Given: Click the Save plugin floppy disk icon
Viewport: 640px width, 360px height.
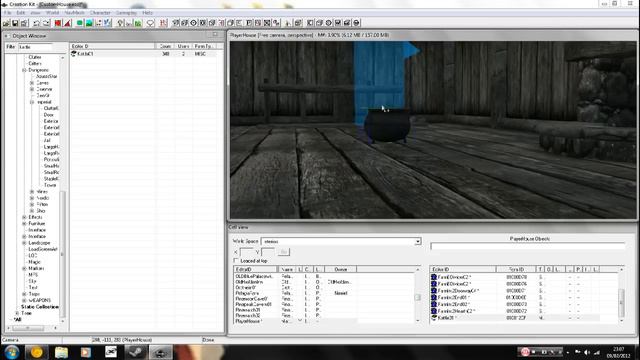Looking at the screenshot, I should [15, 23].
